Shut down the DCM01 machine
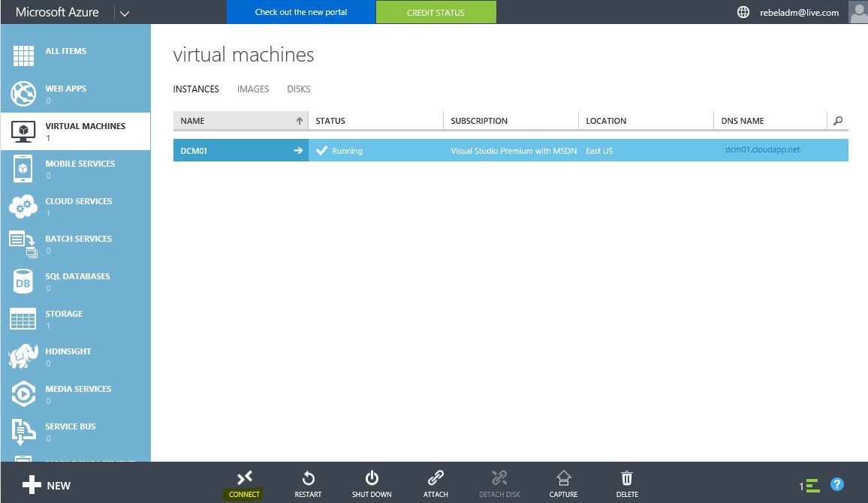The image size is (868, 503). point(372,479)
